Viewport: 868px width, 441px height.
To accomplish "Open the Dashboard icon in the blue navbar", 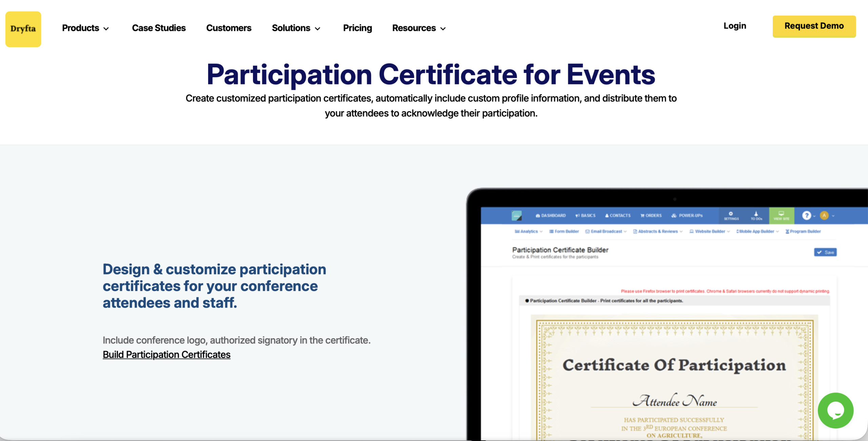I will (538, 216).
